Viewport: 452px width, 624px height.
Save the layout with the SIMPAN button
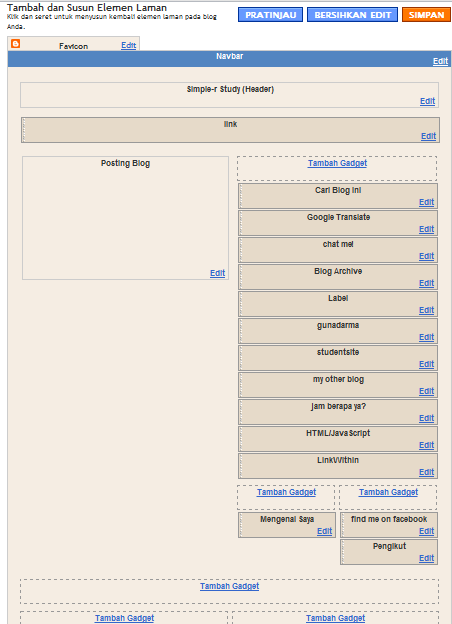point(426,15)
